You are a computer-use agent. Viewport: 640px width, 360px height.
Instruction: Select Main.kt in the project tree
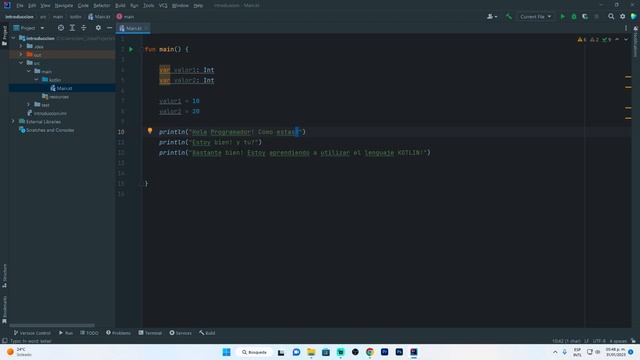pyautogui.click(x=62, y=88)
